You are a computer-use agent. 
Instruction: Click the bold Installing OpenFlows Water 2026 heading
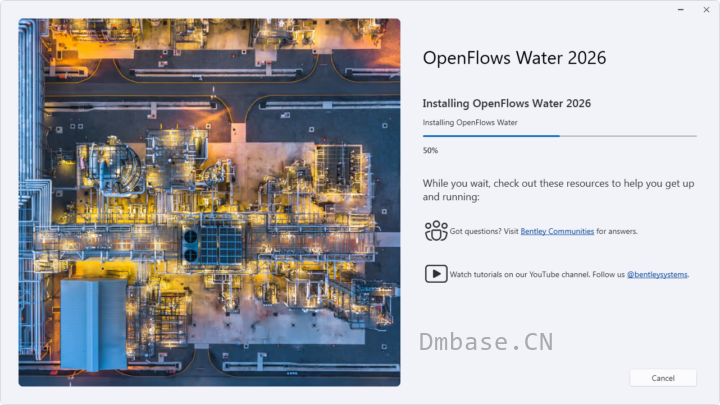(x=506, y=103)
